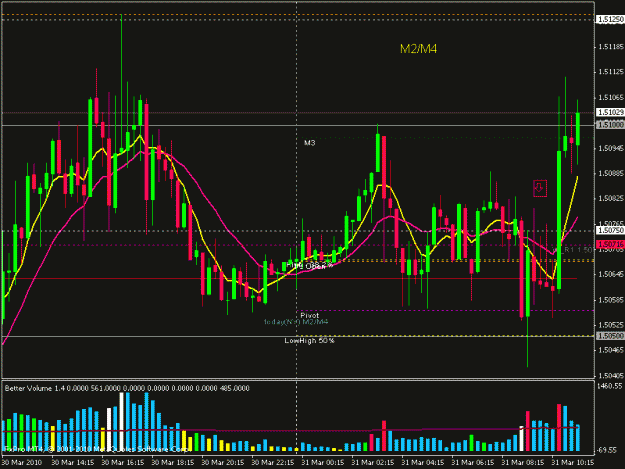Click the 30 Mar 22:15 time label
Screen dimensions: 625x469
(x=273, y=463)
